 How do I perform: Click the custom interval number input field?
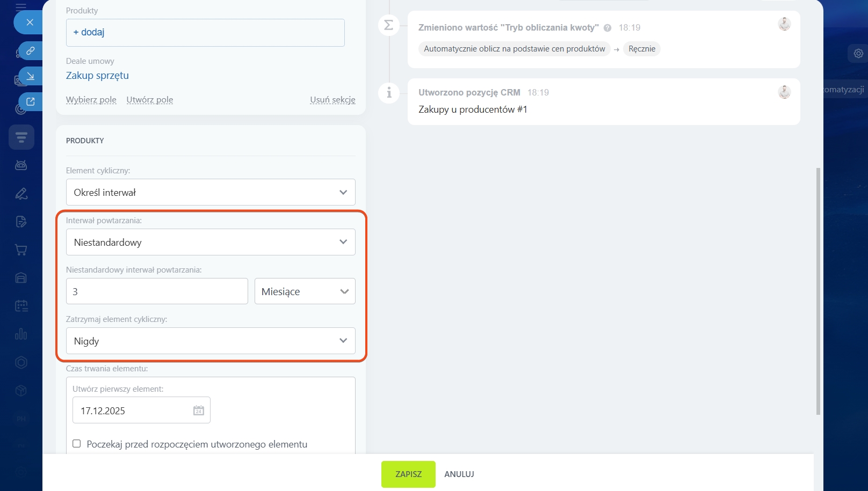click(x=157, y=291)
